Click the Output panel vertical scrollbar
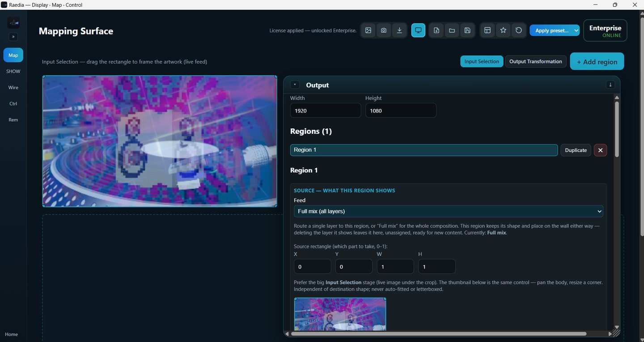The width and height of the screenshot is (644, 342). [617, 129]
